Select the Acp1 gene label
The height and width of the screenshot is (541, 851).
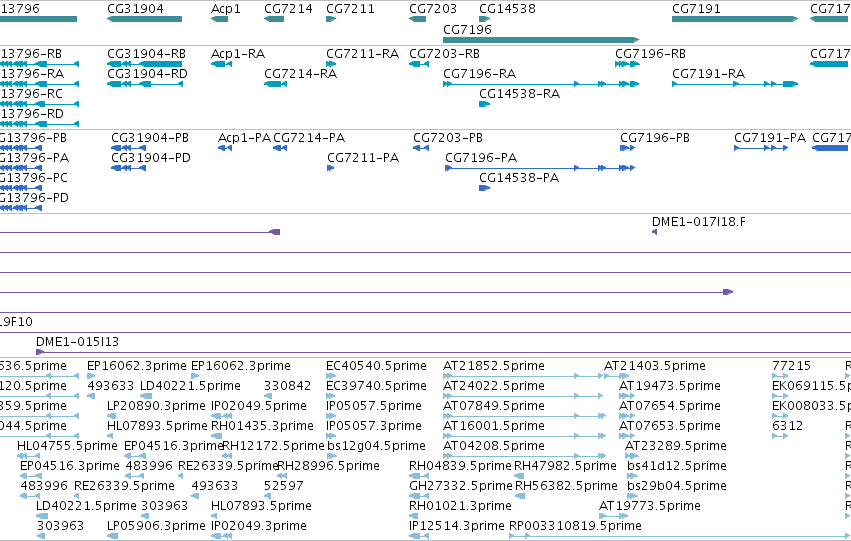click(x=226, y=9)
